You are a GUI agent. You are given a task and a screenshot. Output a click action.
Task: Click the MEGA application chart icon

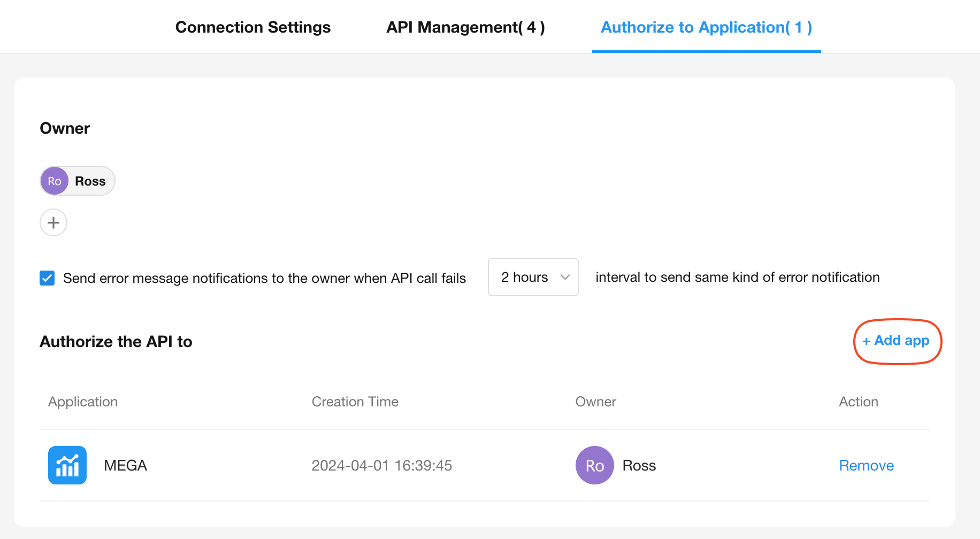[x=67, y=465]
